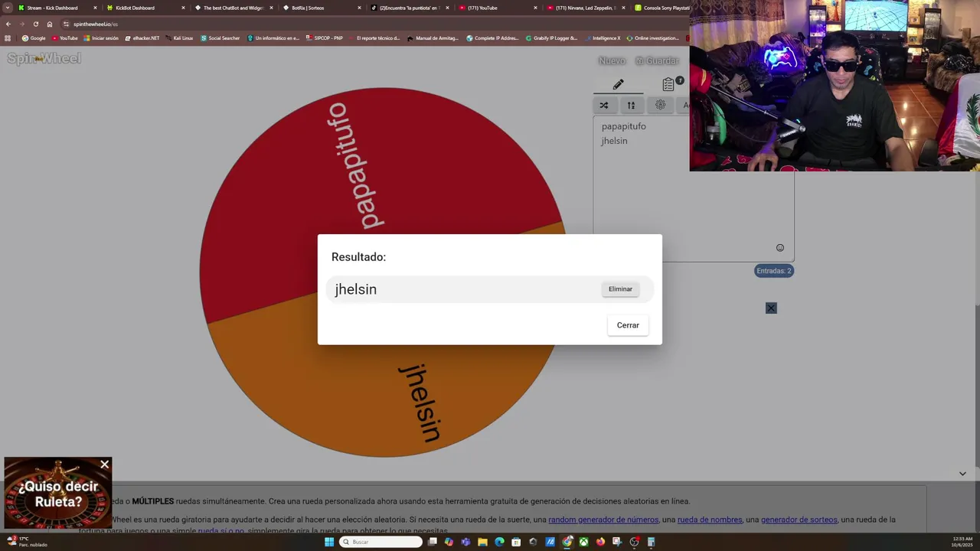Open the 'random generador de números' link
This screenshot has height=551, width=980.
603,520
